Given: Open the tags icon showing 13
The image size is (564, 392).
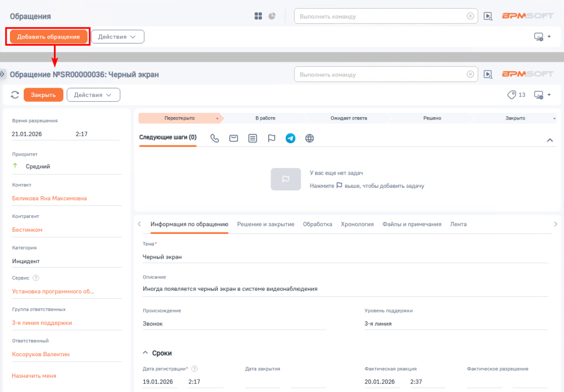Looking at the screenshot, I should [517, 95].
